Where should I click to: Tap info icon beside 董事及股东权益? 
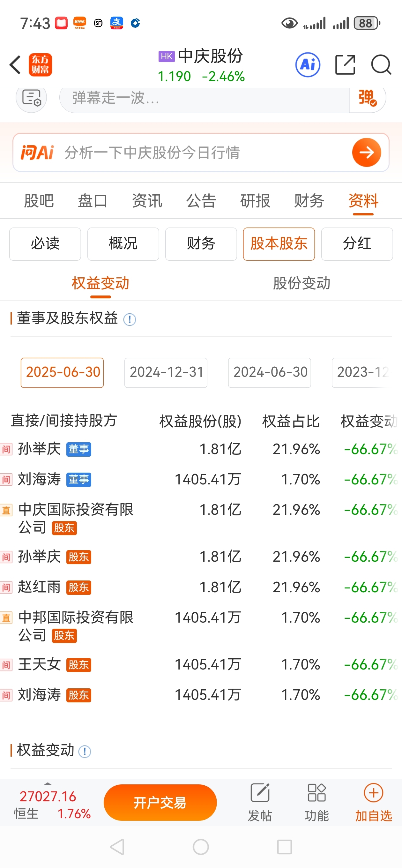[x=130, y=319]
